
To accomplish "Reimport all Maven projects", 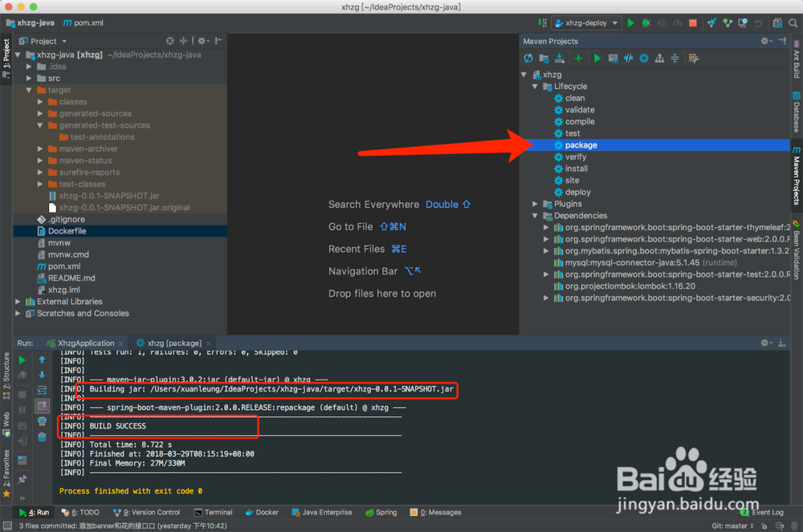I will [528, 59].
